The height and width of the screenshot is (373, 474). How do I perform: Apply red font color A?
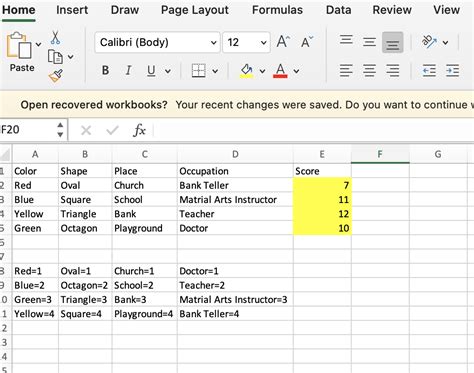(x=280, y=71)
